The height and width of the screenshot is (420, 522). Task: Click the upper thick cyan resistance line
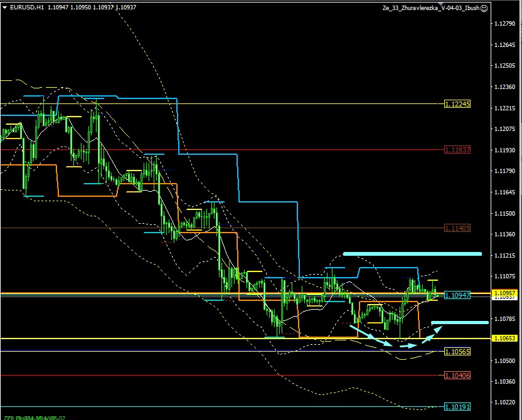point(412,254)
